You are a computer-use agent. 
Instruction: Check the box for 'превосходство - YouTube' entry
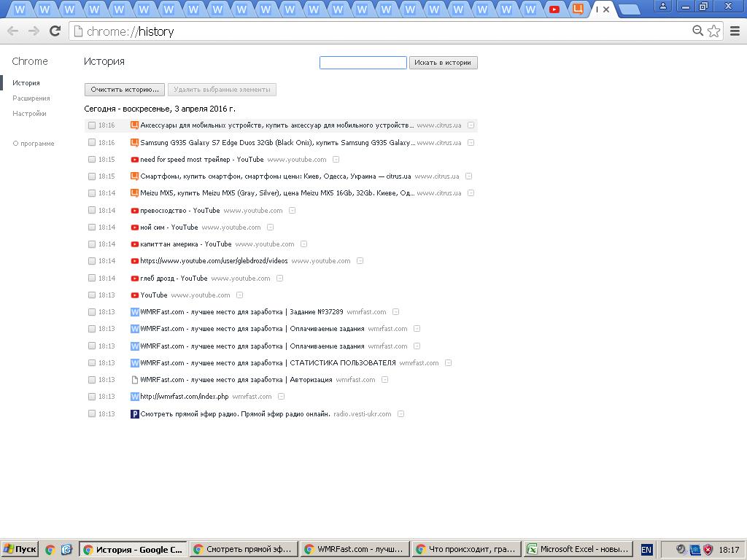[92, 210]
